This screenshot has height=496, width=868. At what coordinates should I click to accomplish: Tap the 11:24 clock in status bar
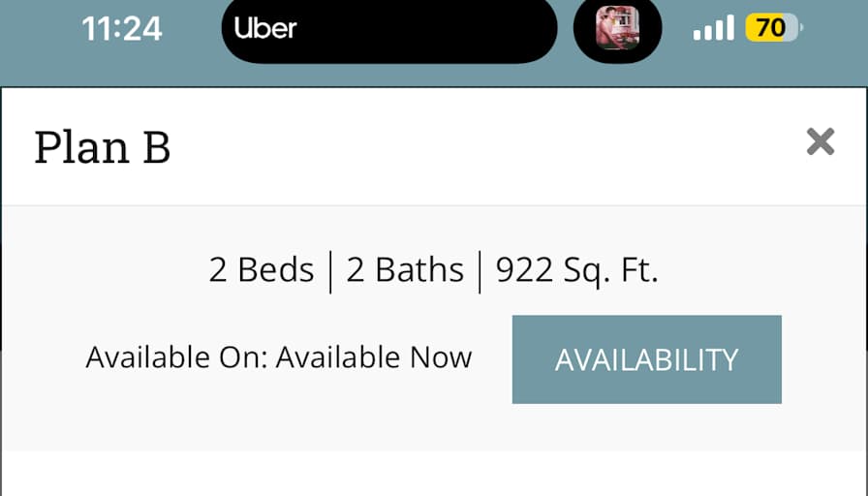122,29
